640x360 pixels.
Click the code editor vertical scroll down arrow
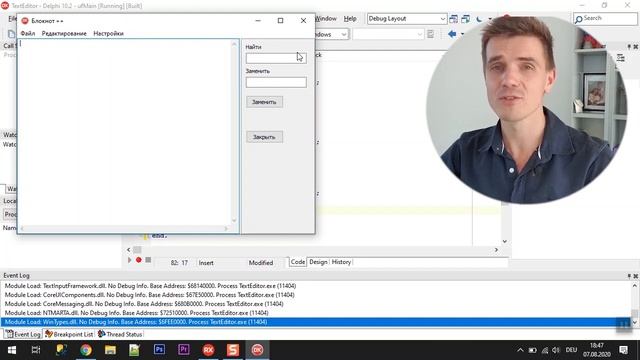505,241
